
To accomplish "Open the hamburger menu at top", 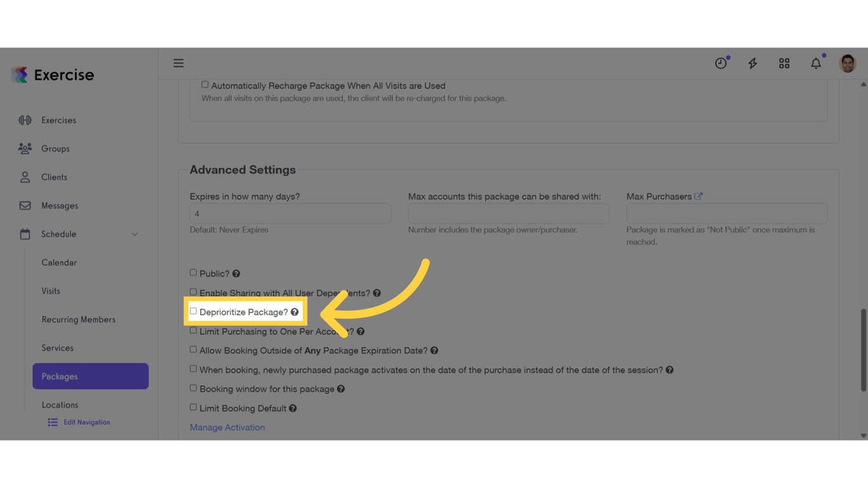I will (179, 63).
